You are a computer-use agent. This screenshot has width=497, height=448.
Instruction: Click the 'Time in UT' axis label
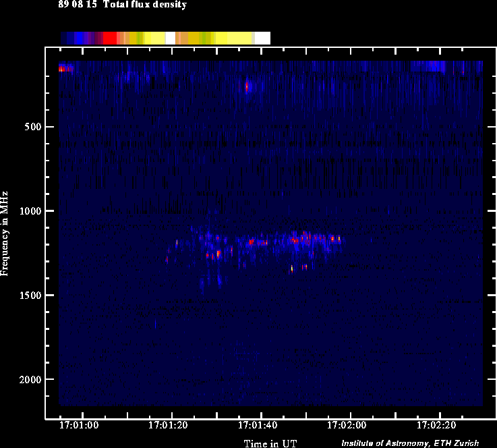270,443
